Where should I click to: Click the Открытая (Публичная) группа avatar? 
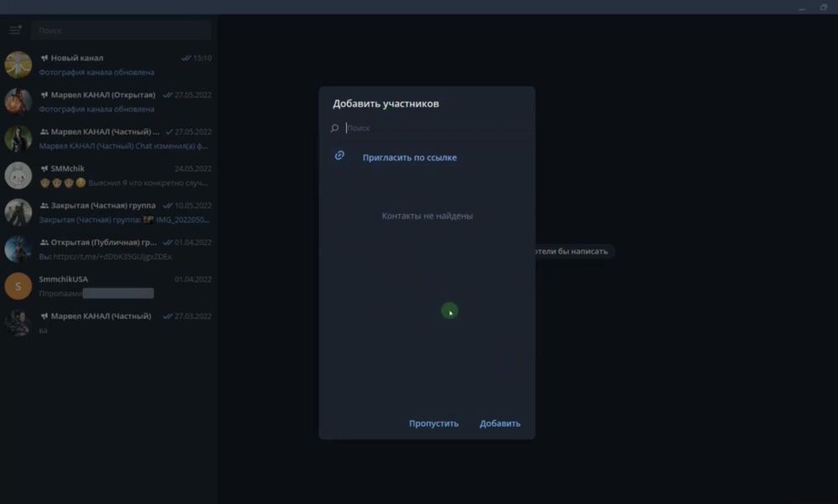click(x=18, y=249)
